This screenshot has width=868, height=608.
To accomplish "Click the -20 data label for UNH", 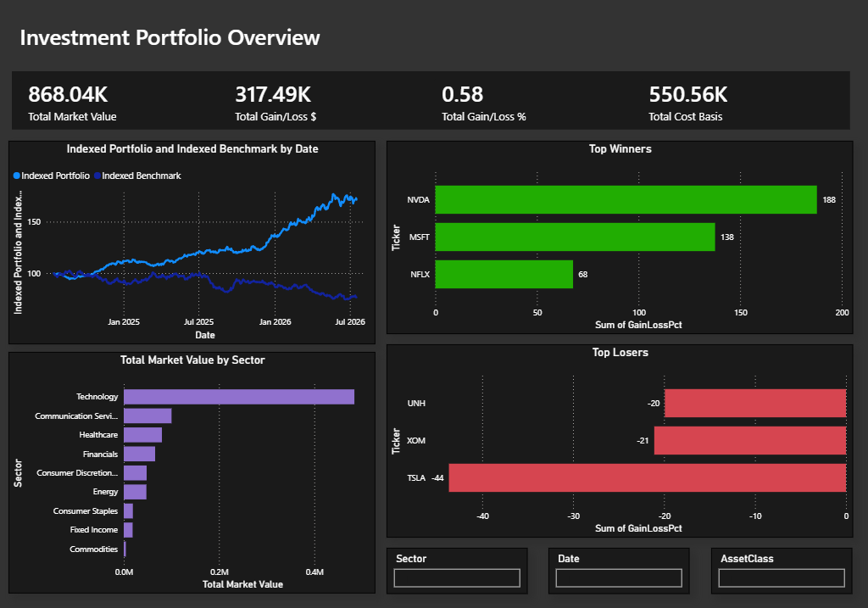I will [654, 403].
